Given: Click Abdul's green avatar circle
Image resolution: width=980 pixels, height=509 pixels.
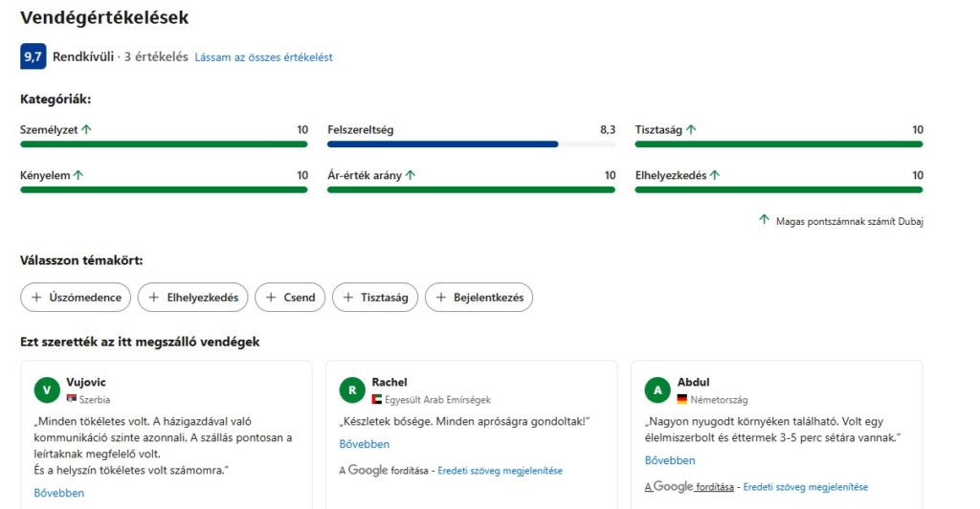Looking at the screenshot, I should coord(657,389).
